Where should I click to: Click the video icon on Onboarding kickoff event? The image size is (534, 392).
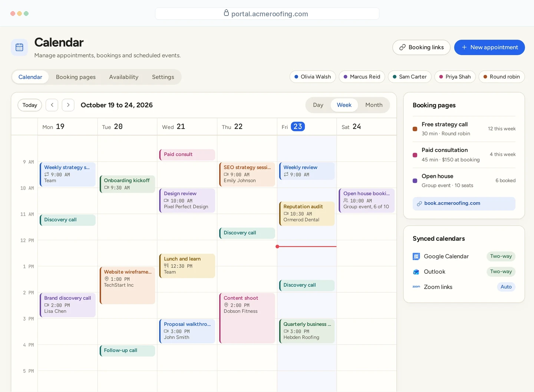[107, 188]
